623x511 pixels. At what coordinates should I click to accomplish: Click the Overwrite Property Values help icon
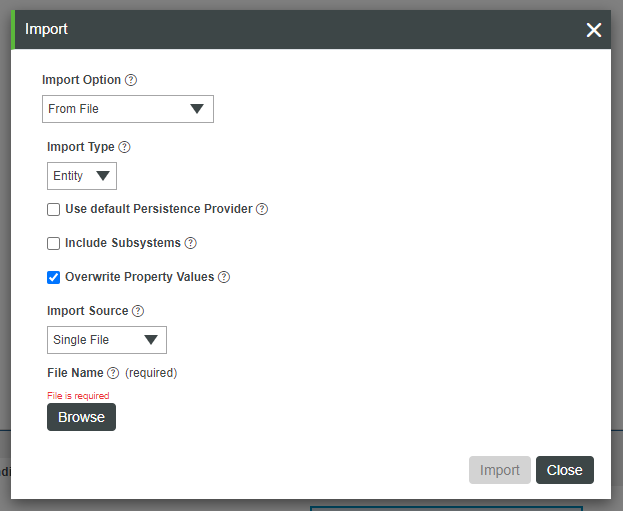(x=224, y=277)
